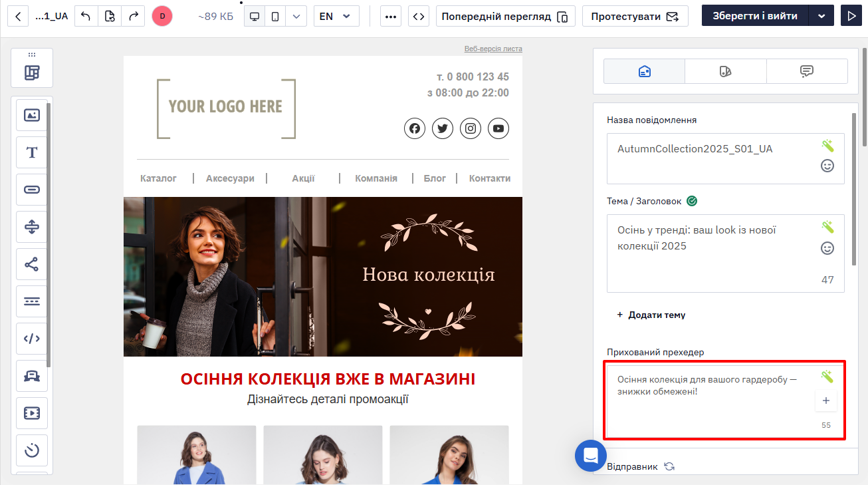The height and width of the screenshot is (485, 868).
Task: Use AI magic wand for preheader
Action: 827,377
